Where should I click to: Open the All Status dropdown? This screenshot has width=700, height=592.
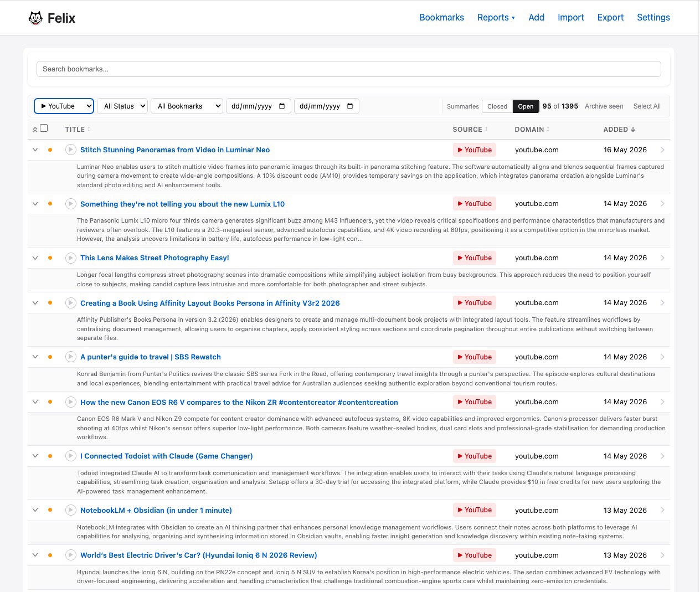[122, 106]
